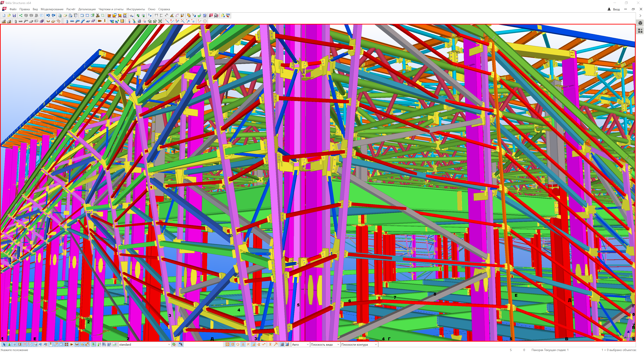Expand the 'Авто' snap depth dropdown
Image resolution: width=644 pixels, height=352 pixels.
[308, 344]
